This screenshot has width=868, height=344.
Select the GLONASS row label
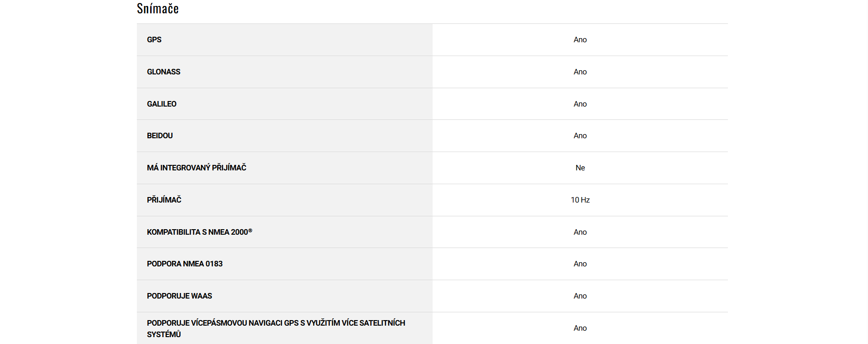tap(163, 72)
